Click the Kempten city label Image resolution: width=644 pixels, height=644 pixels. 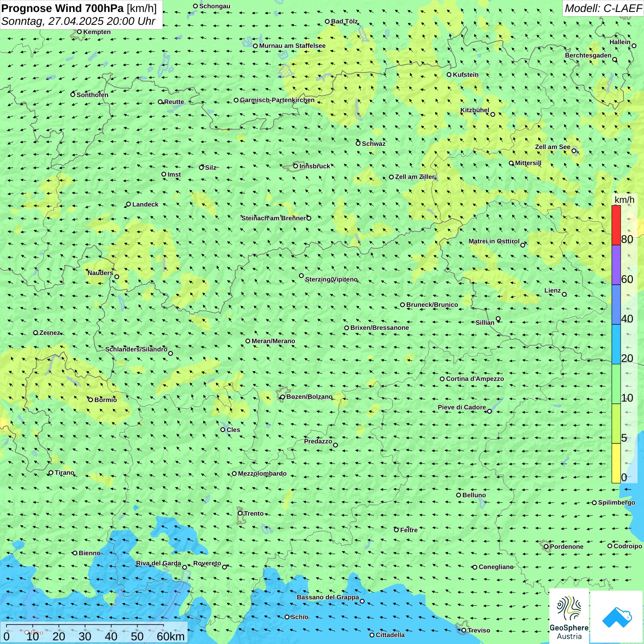point(97,32)
